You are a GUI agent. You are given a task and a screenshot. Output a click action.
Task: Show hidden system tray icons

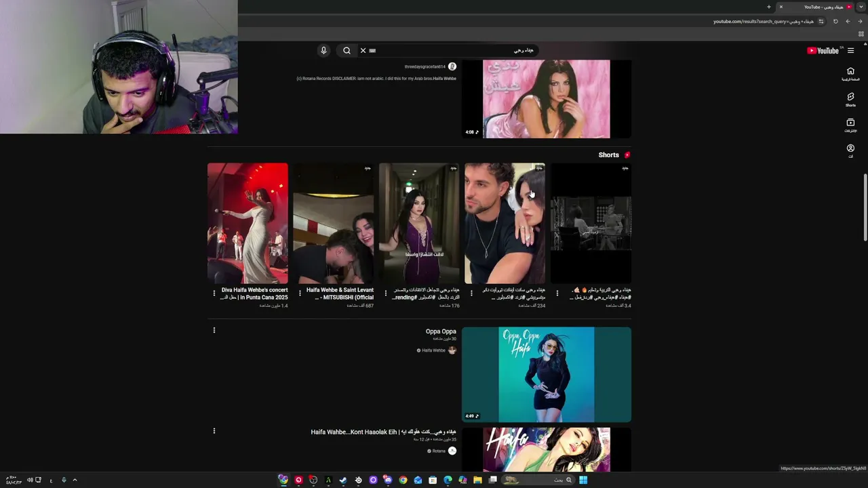75,480
